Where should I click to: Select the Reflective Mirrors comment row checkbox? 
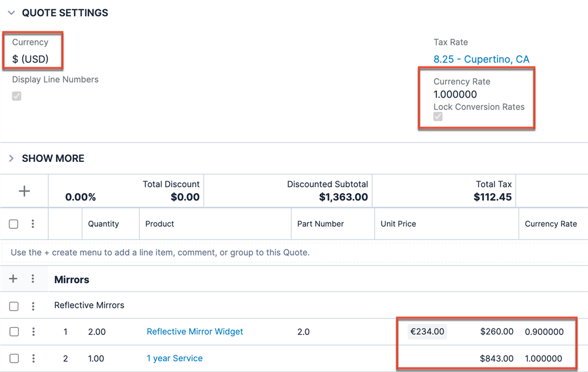pyautogui.click(x=14, y=306)
